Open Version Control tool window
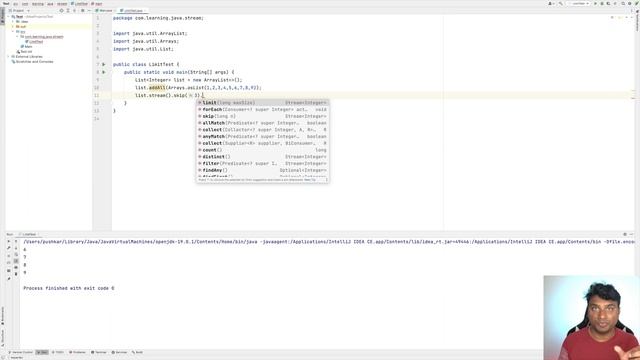The height and width of the screenshot is (360, 640). [x=21, y=352]
